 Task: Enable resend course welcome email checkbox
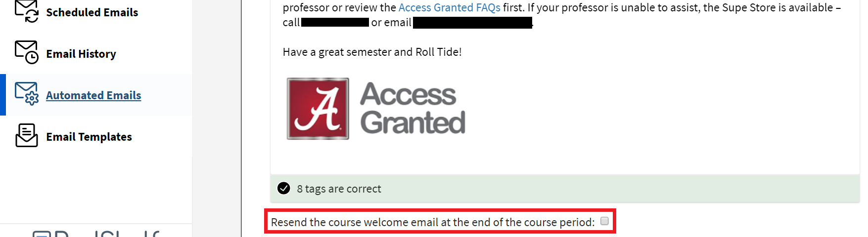[604, 221]
